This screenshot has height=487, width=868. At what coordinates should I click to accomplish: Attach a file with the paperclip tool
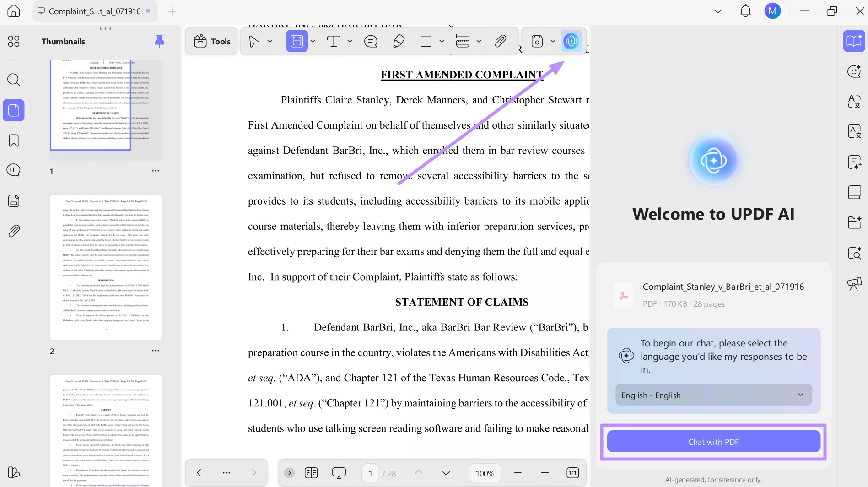tap(501, 41)
